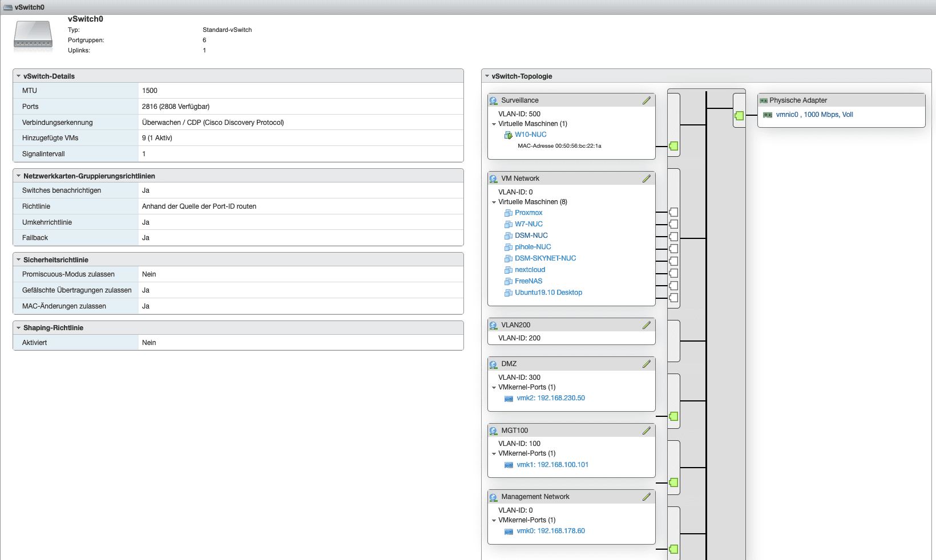Image resolution: width=936 pixels, height=560 pixels.
Task: Click the vmk1 VMkernel port icon
Action: [x=509, y=465]
